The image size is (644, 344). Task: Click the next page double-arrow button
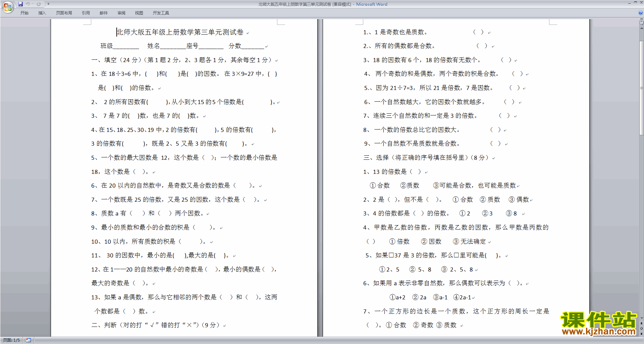(641, 334)
